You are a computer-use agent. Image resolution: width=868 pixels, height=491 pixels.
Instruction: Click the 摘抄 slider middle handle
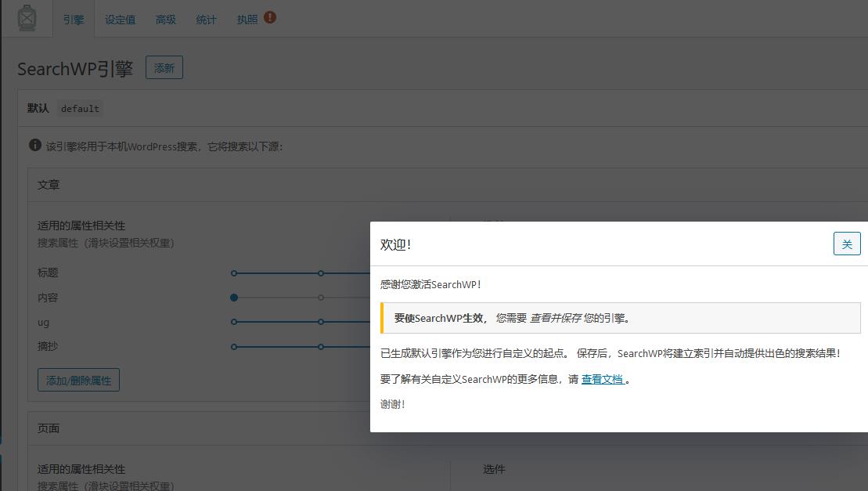[321, 347]
